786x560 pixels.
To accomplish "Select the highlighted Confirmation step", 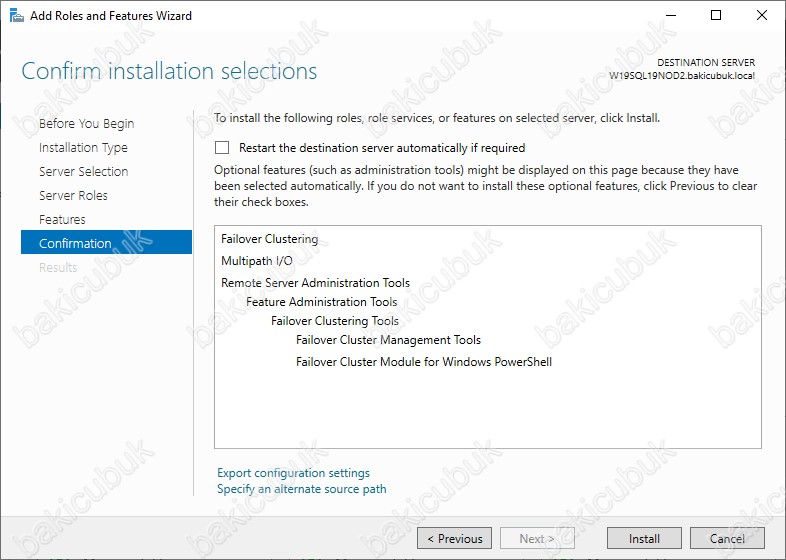I will 75,243.
